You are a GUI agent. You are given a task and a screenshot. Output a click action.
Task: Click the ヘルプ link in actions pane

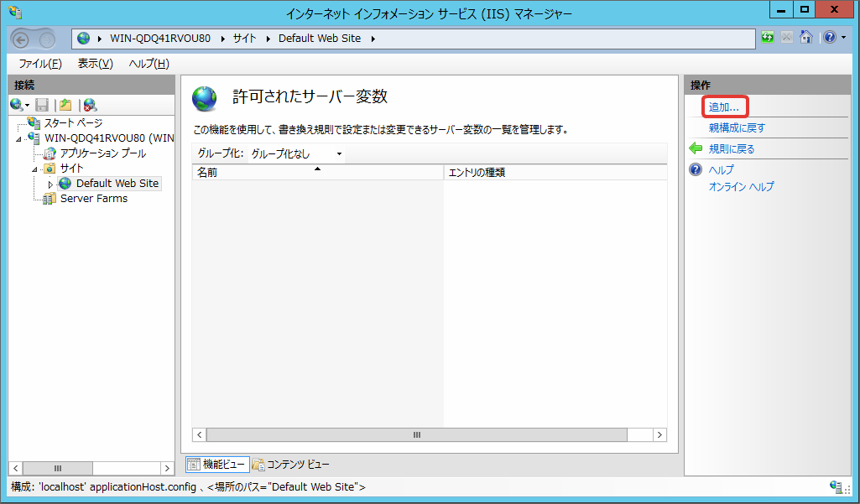pyautogui.click(x=721, y=169)
